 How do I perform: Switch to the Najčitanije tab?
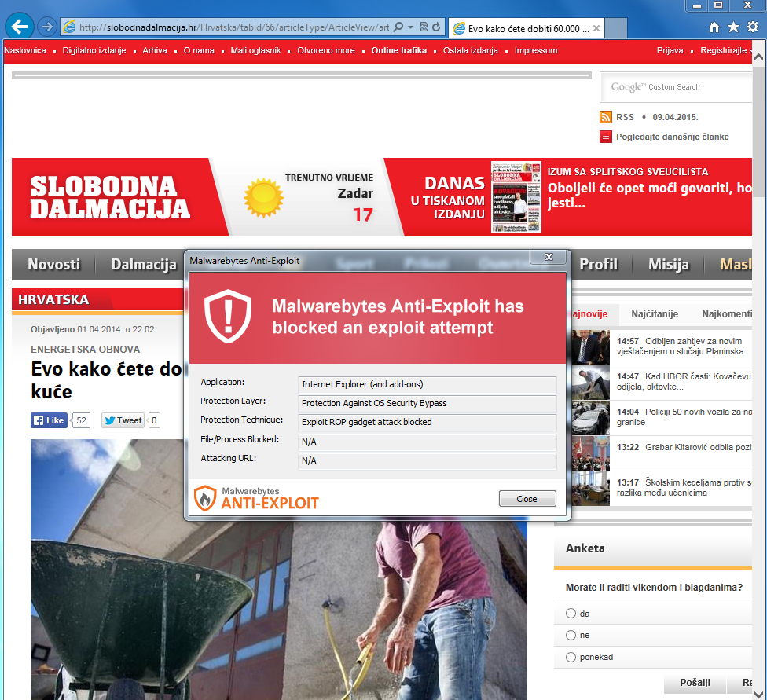coord(655,314)
